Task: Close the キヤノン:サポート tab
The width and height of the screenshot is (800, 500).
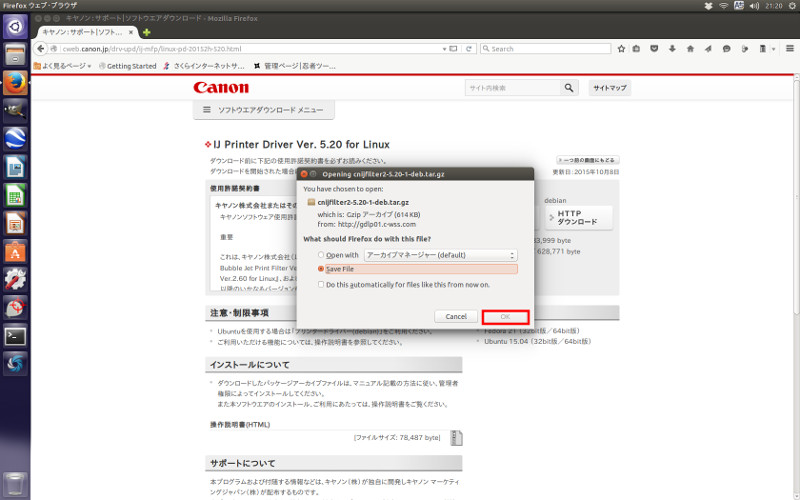Action: [131, 32]
